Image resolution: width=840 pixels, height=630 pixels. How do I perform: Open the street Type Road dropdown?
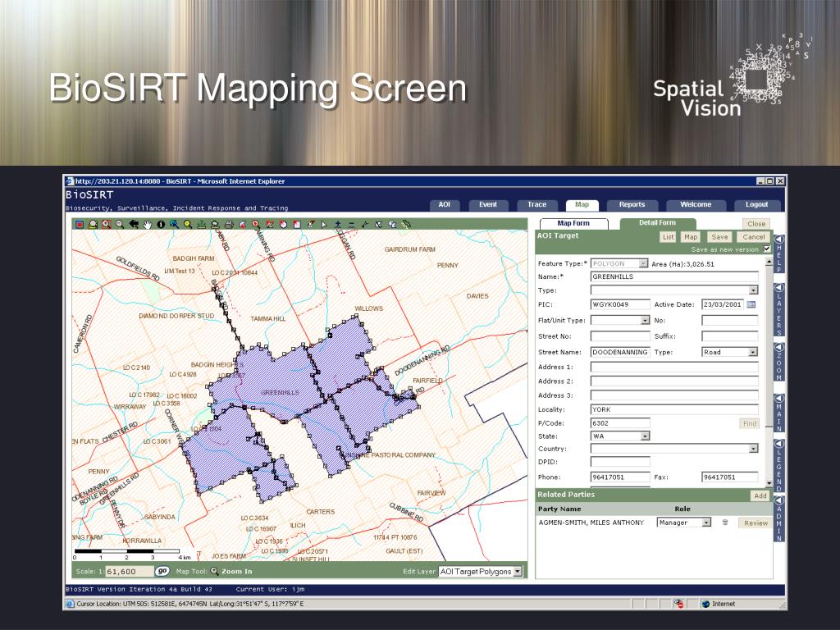[x=753, y=352]
